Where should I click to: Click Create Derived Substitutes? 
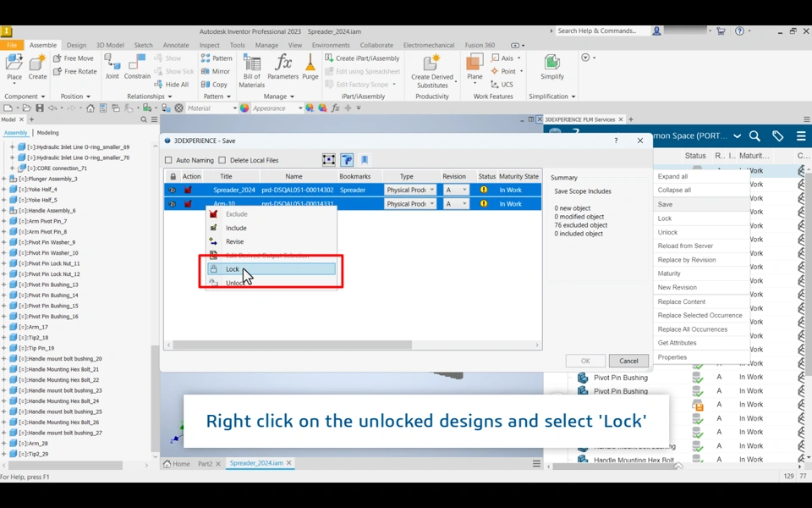(x=432, y=71)
